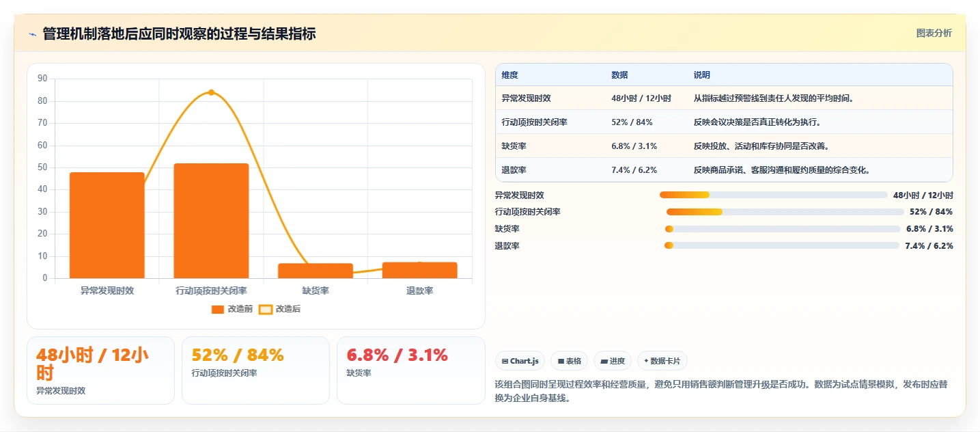Toggle the 改造前 legend swatch
980x432 pixels.
[218, 310]
